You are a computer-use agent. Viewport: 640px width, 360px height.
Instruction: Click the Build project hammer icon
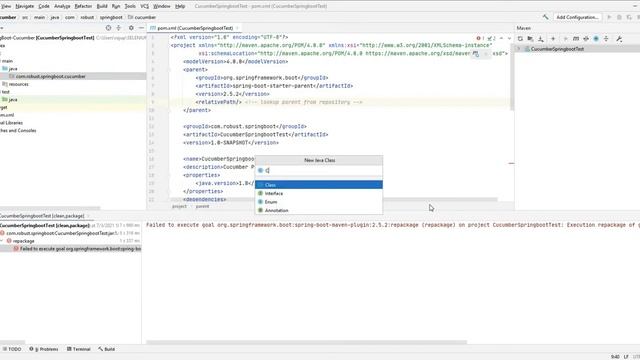545,17
